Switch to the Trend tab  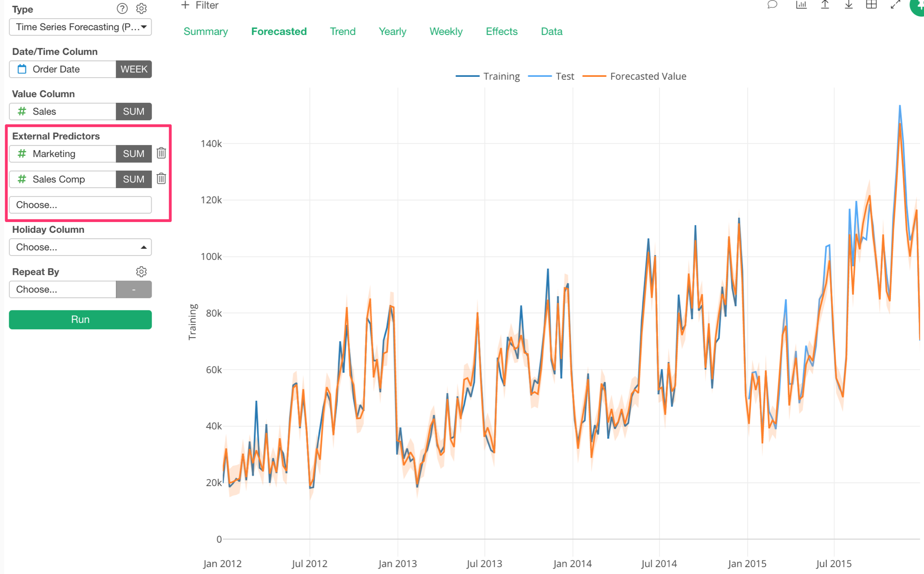tap(342, 31)
